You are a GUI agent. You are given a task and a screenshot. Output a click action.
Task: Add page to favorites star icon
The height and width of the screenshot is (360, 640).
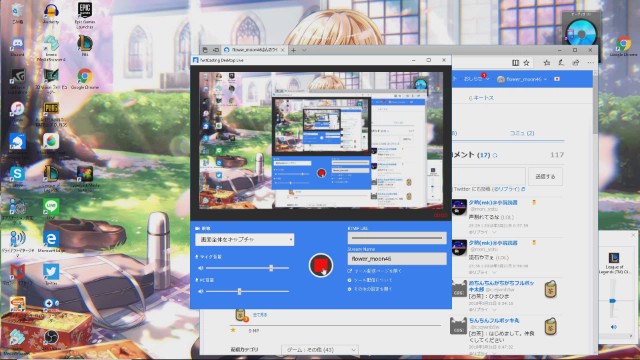pyautogui.click(x=527, y=62)
